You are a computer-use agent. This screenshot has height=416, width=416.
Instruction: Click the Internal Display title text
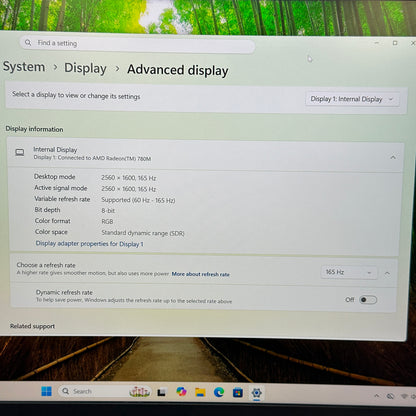pyautogui.click(x=55, y=149)
